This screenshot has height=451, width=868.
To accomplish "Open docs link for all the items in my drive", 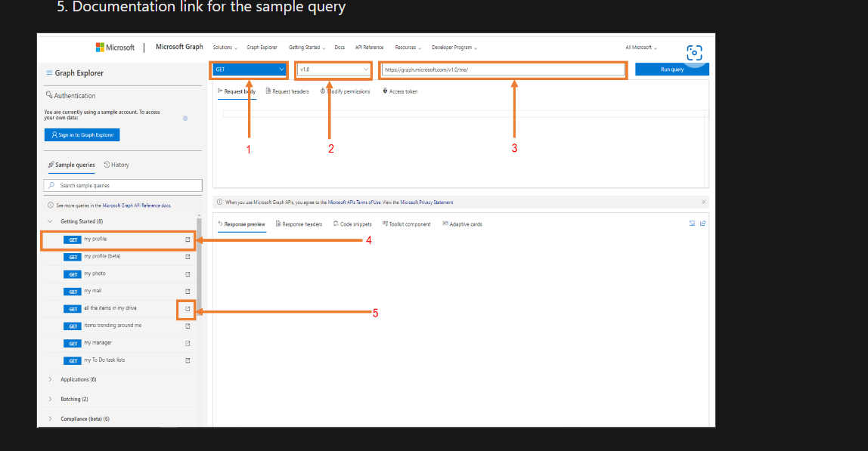I will (188, 309).
